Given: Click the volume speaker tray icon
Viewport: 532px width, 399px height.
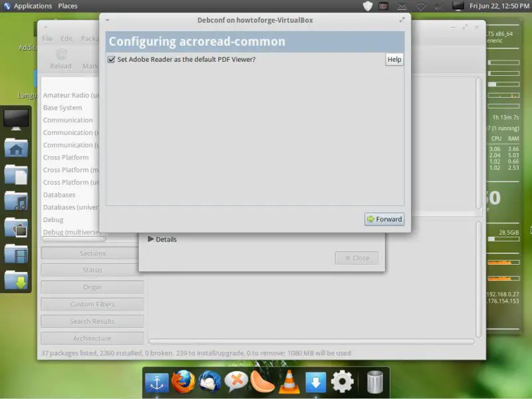Looking at the screenshot, I should [x=438, y=7].
